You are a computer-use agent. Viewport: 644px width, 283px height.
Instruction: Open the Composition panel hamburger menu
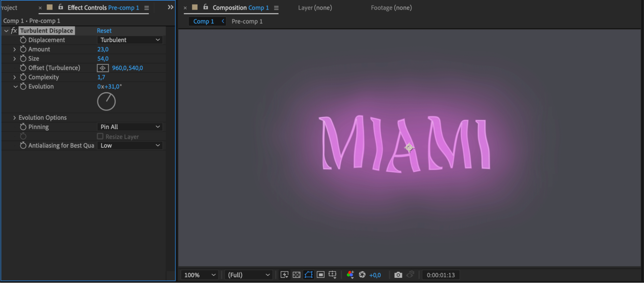(276, 8)
